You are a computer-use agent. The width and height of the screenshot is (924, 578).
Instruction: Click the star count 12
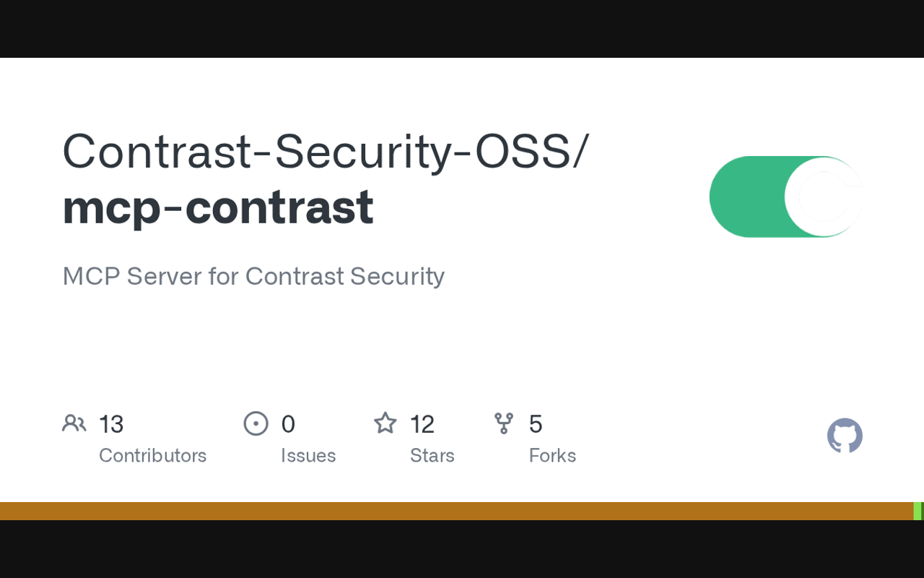[x=422, y=424]
